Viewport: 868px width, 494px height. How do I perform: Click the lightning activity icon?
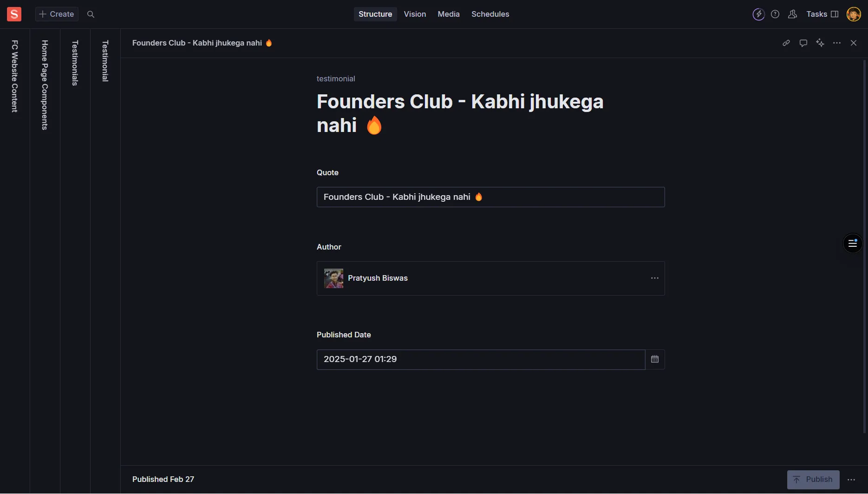(758, 14)
